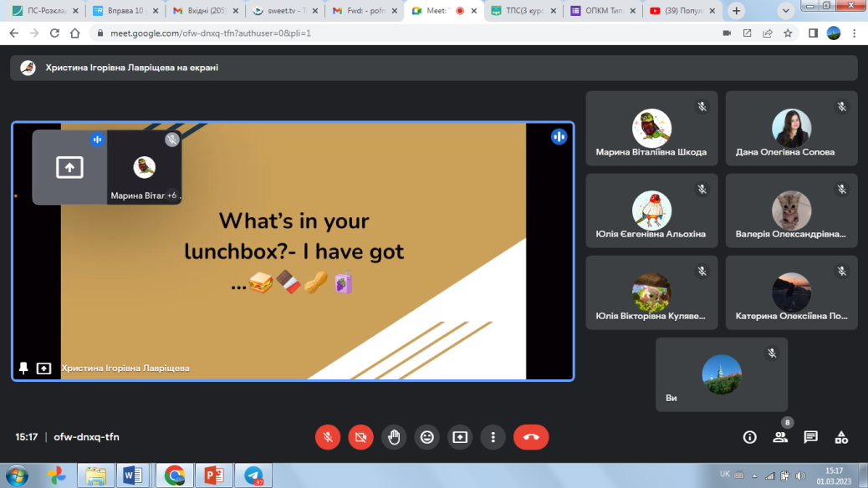
Task: Go to browser home page
Action: tap(74, 33)
